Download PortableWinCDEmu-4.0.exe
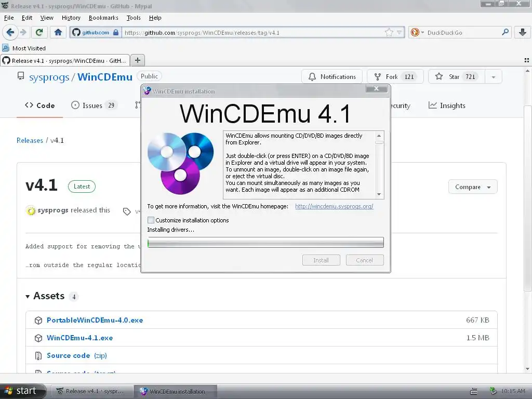Viewport: 532px width, 399px height. point(95,320)
